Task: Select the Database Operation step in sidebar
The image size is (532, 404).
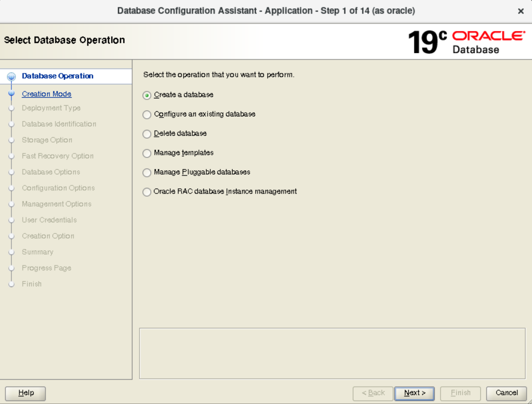Action: 58,76
